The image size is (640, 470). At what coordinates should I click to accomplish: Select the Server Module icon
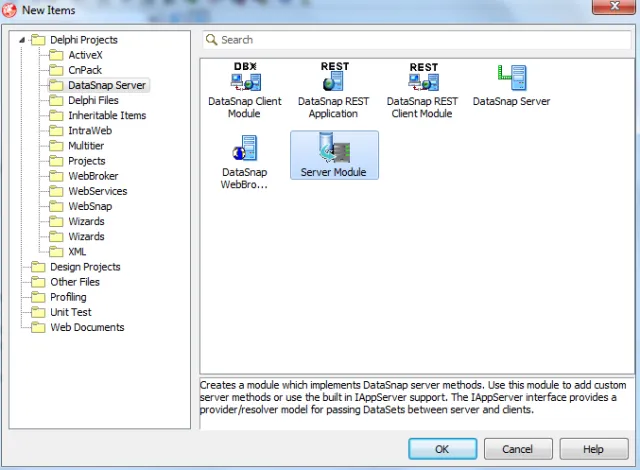click(335, 148)
